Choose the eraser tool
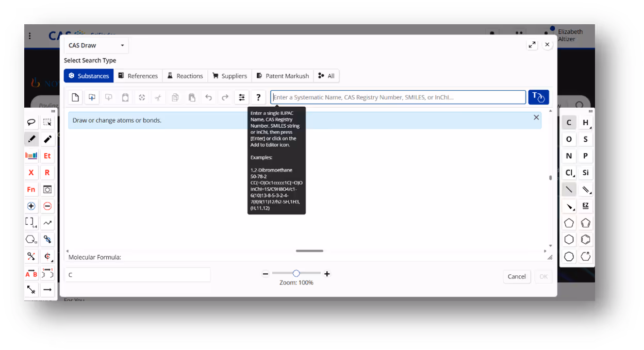Image resolution: width=644 pixels, height=350 pixels. point(47,139)
